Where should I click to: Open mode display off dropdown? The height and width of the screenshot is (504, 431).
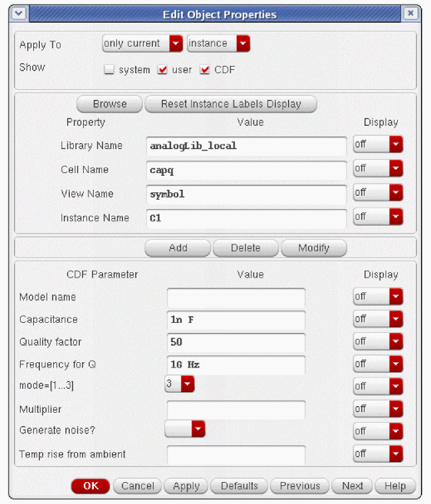pyautogui.click(x=378, y=386)
